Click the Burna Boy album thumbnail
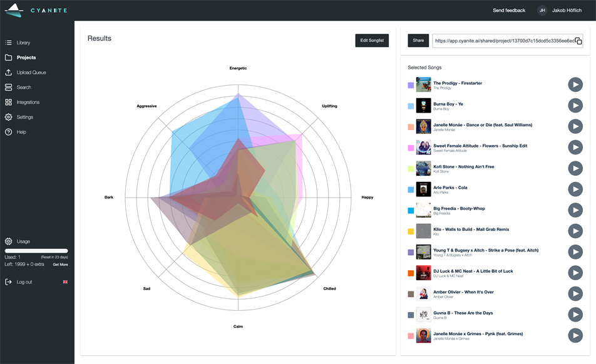The width and height of the screenshot is (596, 364). (423, 106)
